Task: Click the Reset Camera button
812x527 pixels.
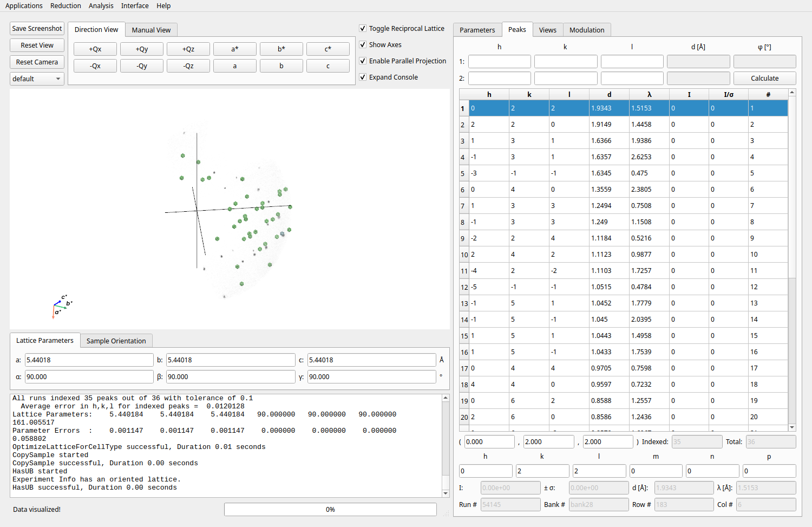Action: click(x=37, y=62)
